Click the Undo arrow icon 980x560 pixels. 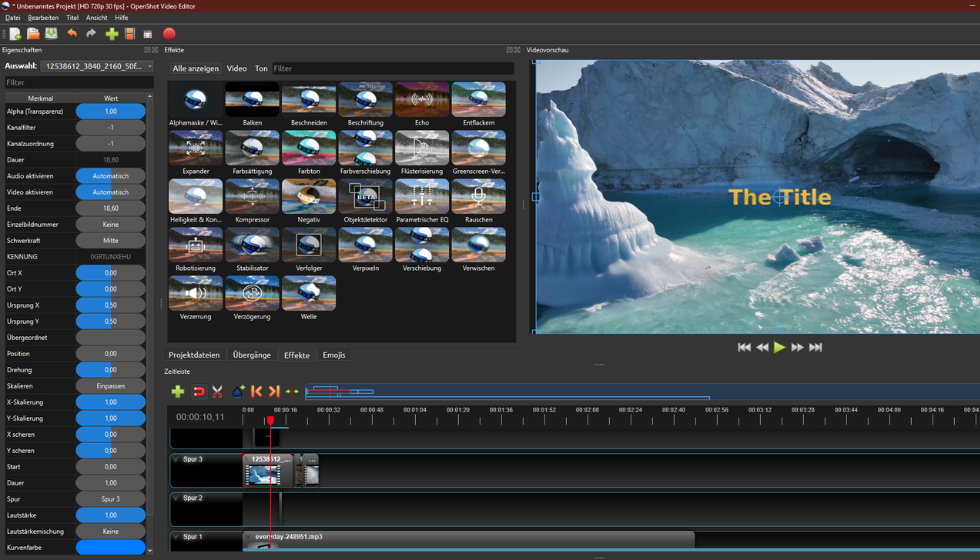72,34
